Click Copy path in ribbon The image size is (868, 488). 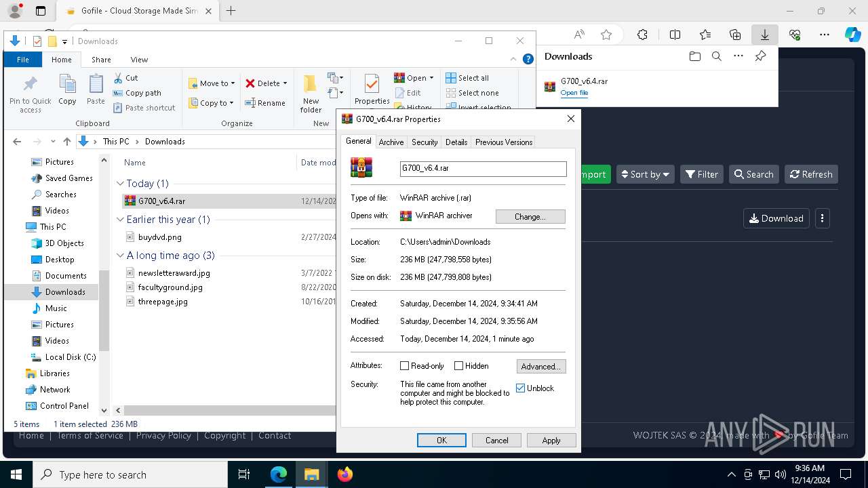137,93
